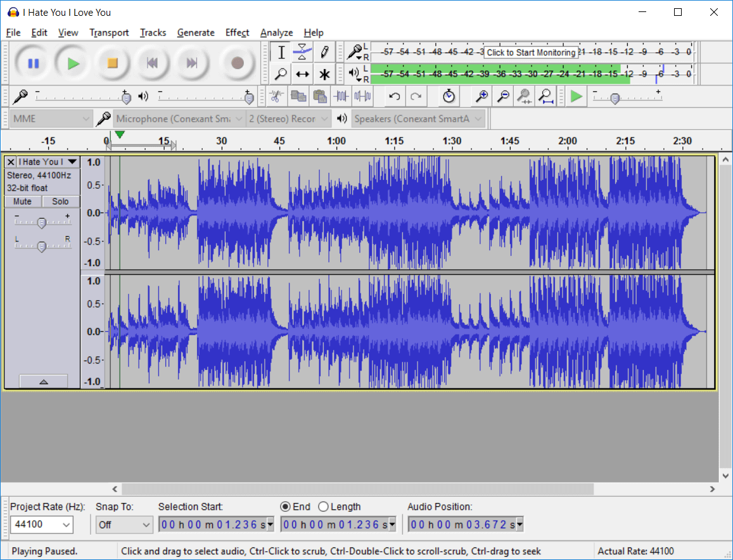Click the Fit Selection zoom icon

point(524,97)
